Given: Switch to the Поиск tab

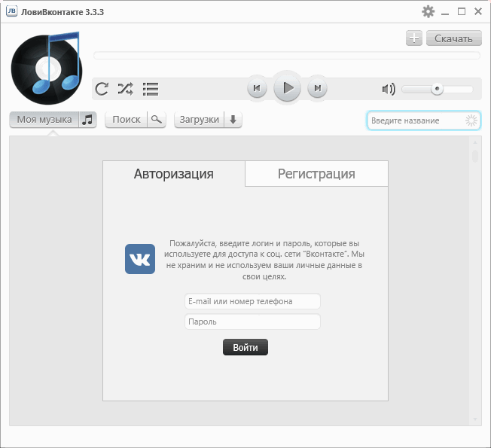Looking at the screenshot, I should click(127, 120).
